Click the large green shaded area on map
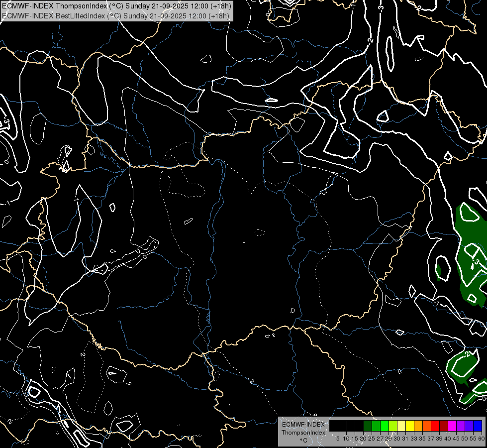Image resolution: width=487 pixels, height=448 pixels. [x=470, y=249]
